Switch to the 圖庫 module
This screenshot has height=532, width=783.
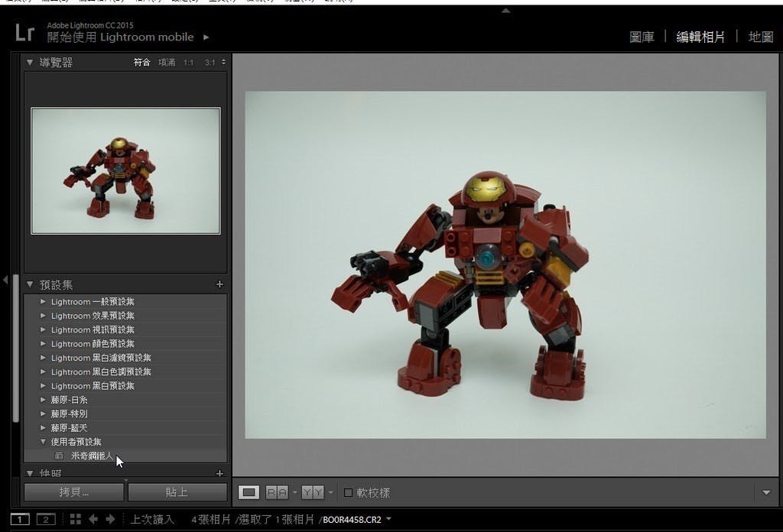pos(642,37)
